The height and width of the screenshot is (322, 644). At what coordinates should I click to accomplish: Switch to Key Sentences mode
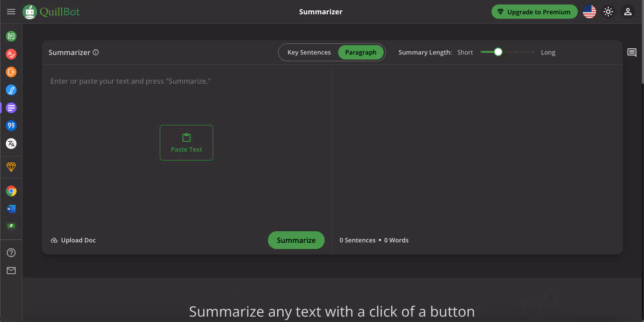(309, 52)
